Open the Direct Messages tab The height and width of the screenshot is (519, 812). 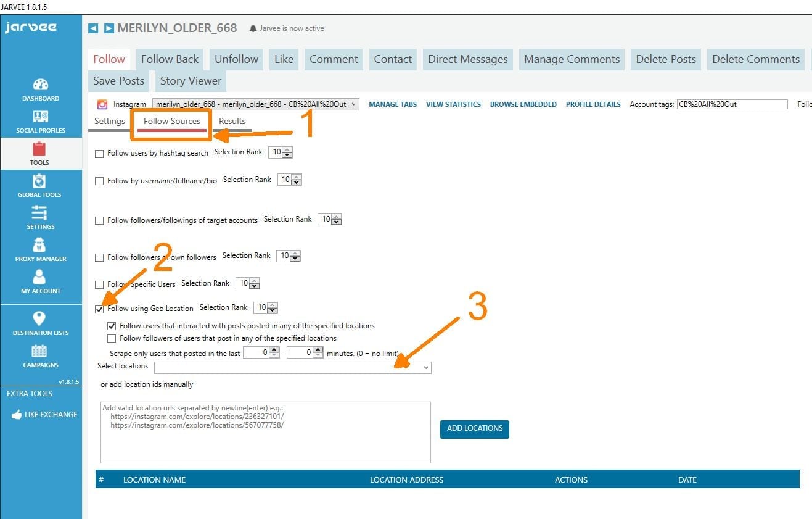[468, 59]
